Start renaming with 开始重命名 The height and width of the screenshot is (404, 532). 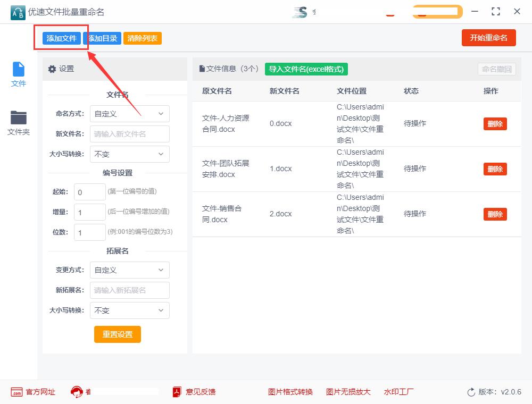pos(488,38)
